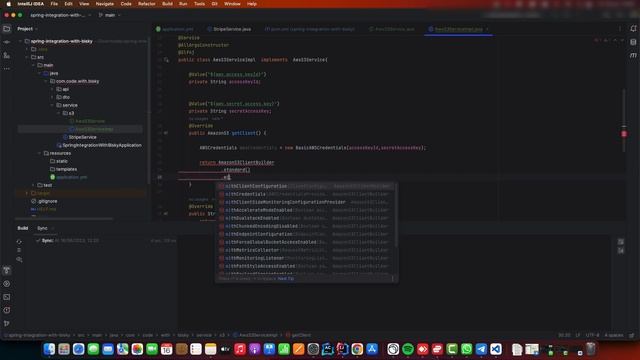
Task: Open the Services tool window icon
Action: 7,284
